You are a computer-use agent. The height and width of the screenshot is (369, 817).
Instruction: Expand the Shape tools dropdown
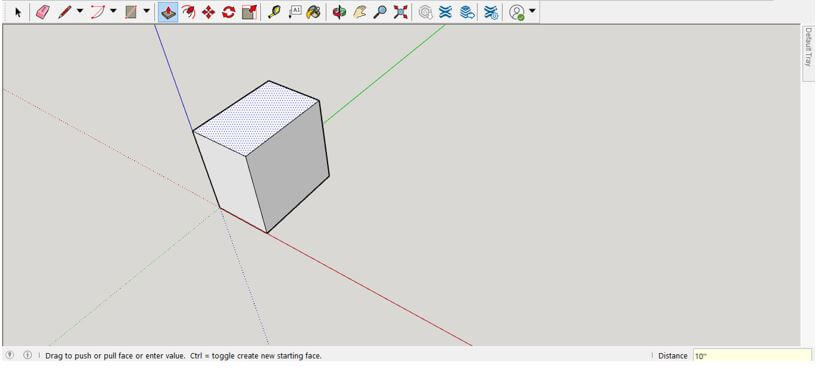(146, 11)
